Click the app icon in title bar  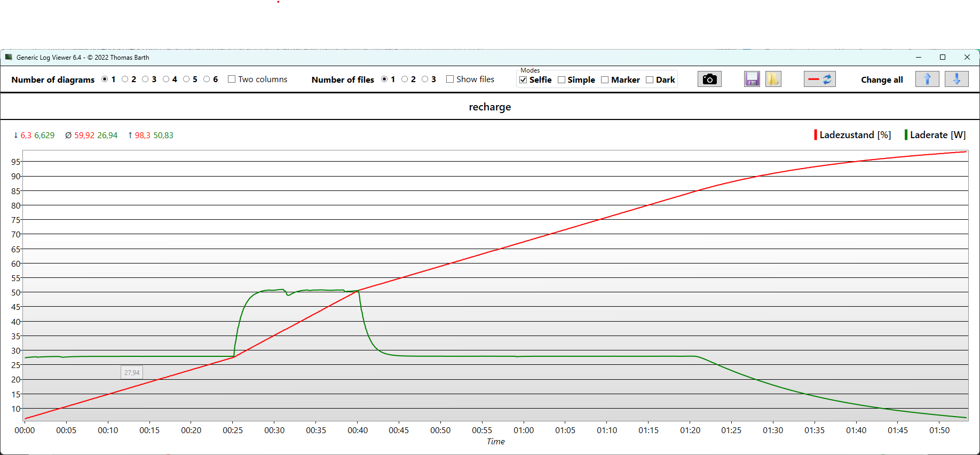tap(9, 58)
